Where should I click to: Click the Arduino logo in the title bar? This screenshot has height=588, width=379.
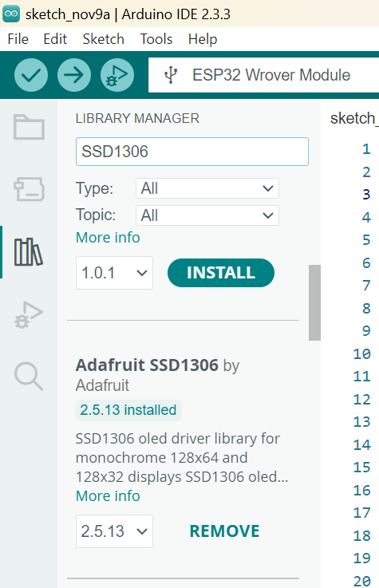(x=11, y=14)
